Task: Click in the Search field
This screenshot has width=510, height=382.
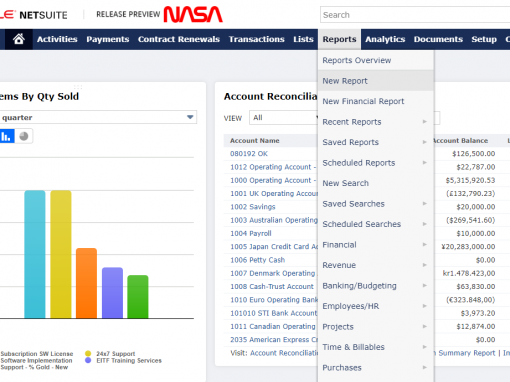Action: pyautogui.click(x=415, y=15)
